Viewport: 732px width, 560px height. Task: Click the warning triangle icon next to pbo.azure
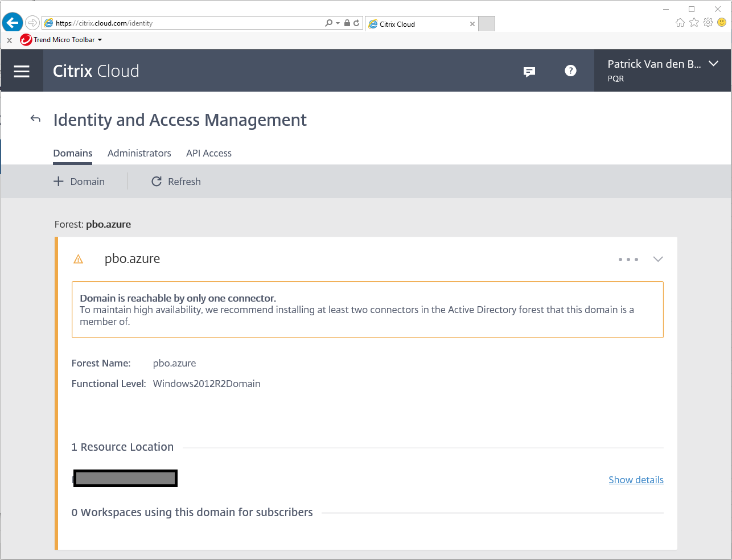click(79, 260)
